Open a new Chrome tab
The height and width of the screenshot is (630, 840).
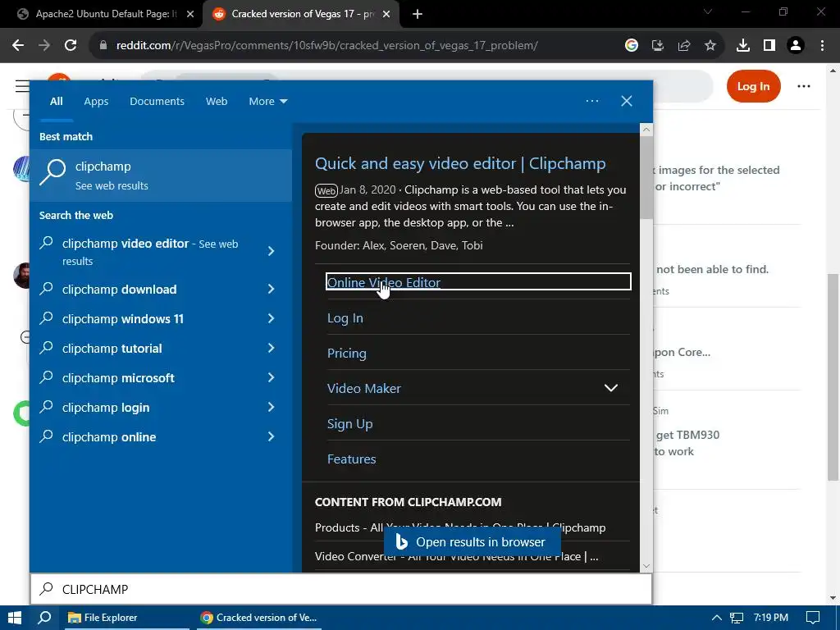418,15
